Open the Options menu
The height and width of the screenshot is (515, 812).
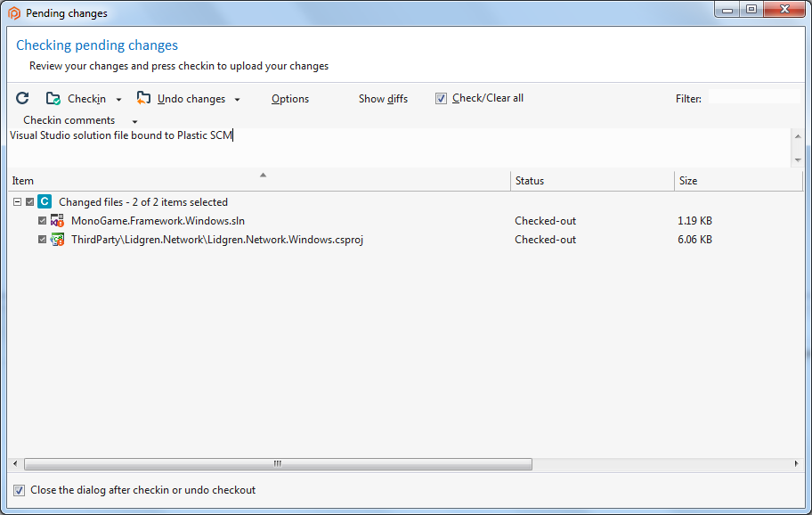290,99
